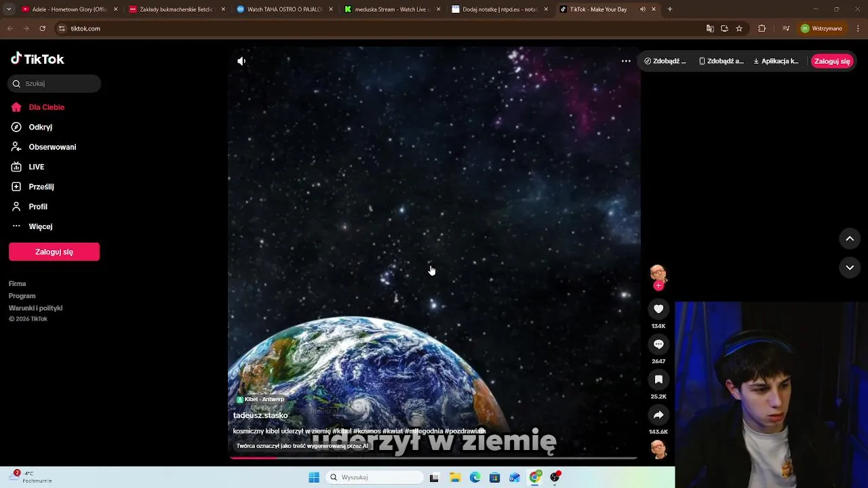Click Zaloguj się button in the top bar

832,61
